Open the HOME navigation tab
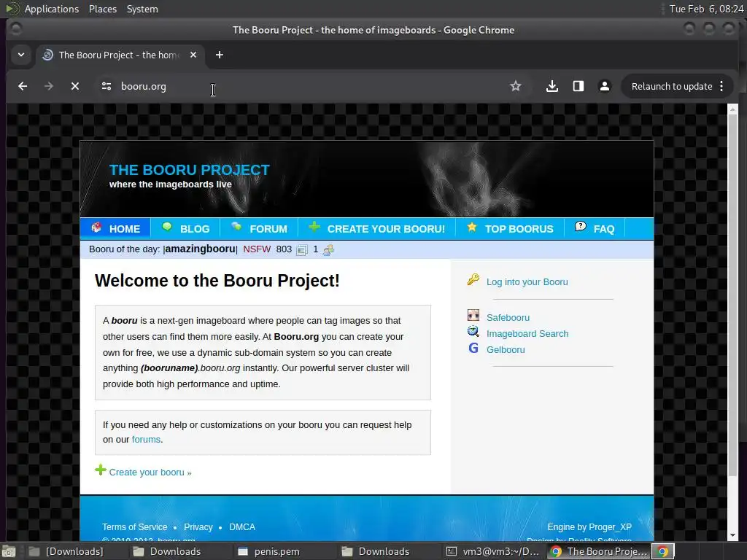Viewport: 747px width, 560px height. click(x=116, y=228)
